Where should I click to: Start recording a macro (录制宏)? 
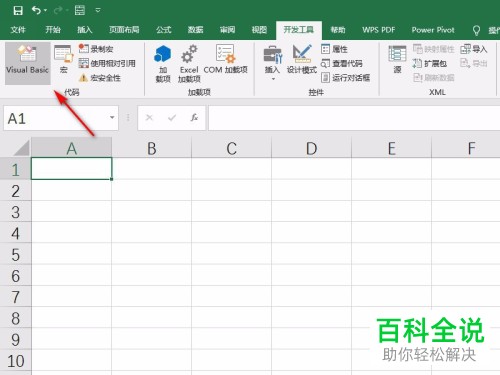point(96,49)
